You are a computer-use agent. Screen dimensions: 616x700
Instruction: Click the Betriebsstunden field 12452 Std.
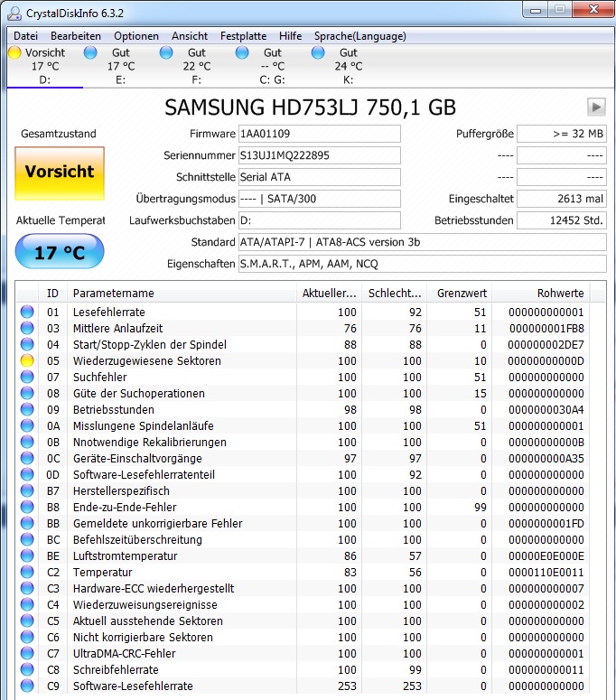coord(562,220)
